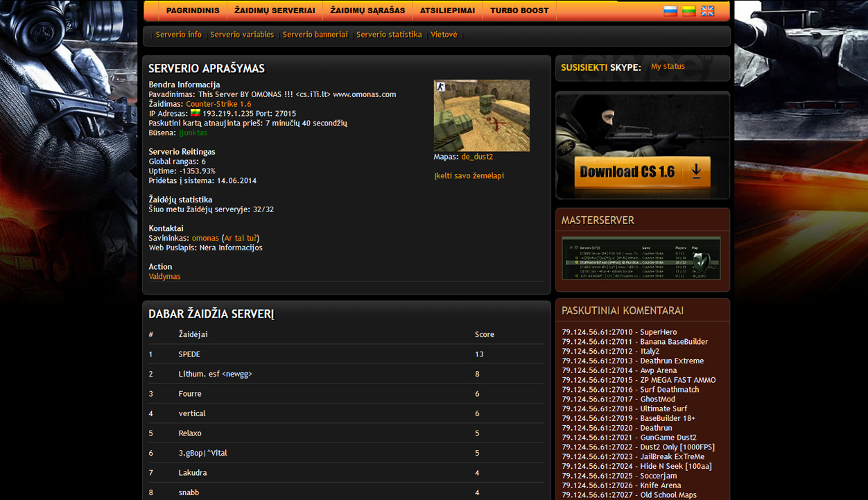Select player row Fourre
Image resolution: width=868 pixels, height=500 pixels.
[347, 394]
